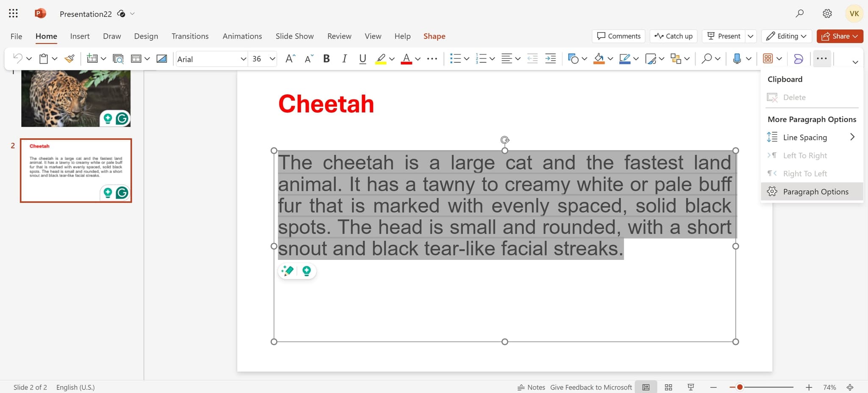Expand the Line Spacing submenu
Viewport: 868px width, 393px height.
pos(805,137)
